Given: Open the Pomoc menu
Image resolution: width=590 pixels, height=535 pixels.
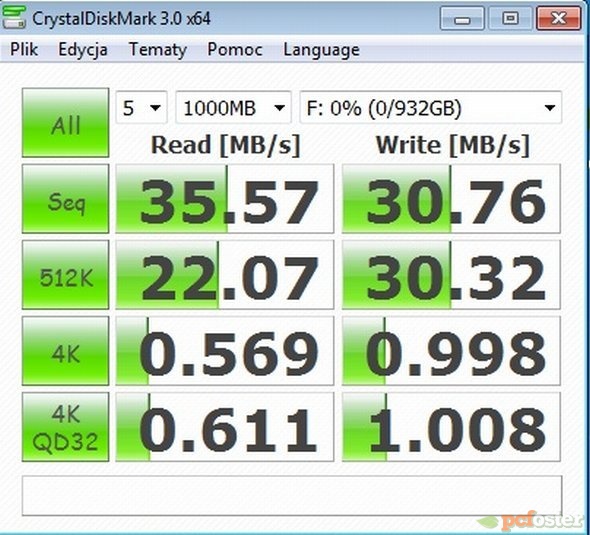Looking at the screenshot, I should tap(235, 49).
